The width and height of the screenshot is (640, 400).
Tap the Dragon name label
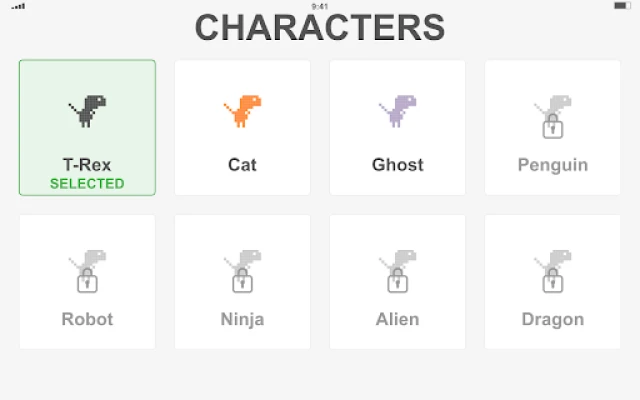pyautogui.click(x=552, y=320)
